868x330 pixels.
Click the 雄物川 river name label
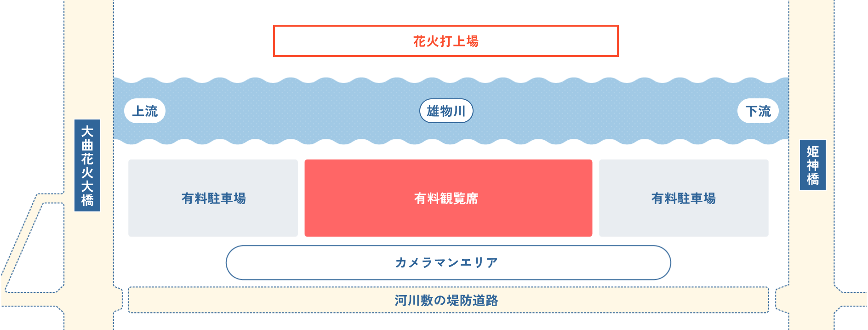tap(446, 111)
